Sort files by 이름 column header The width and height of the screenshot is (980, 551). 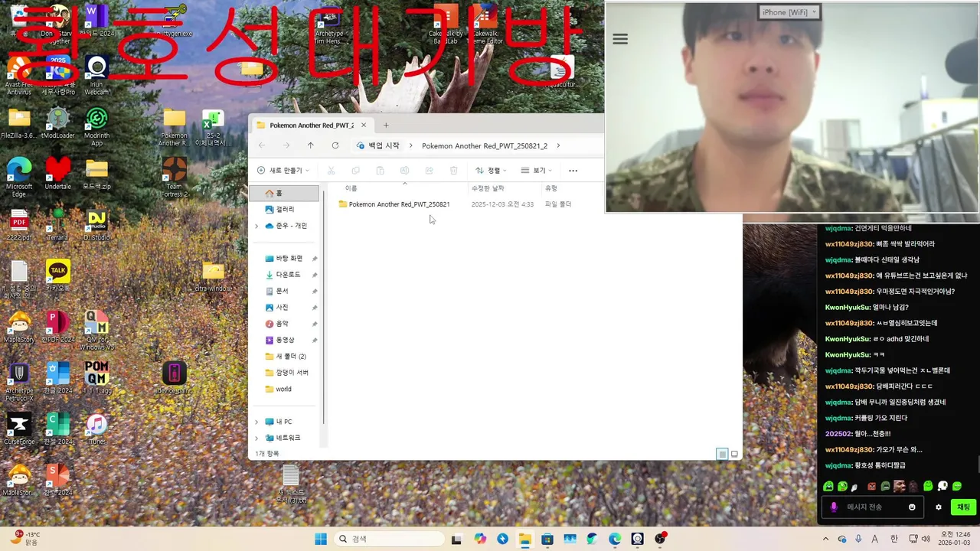point(351,188)
